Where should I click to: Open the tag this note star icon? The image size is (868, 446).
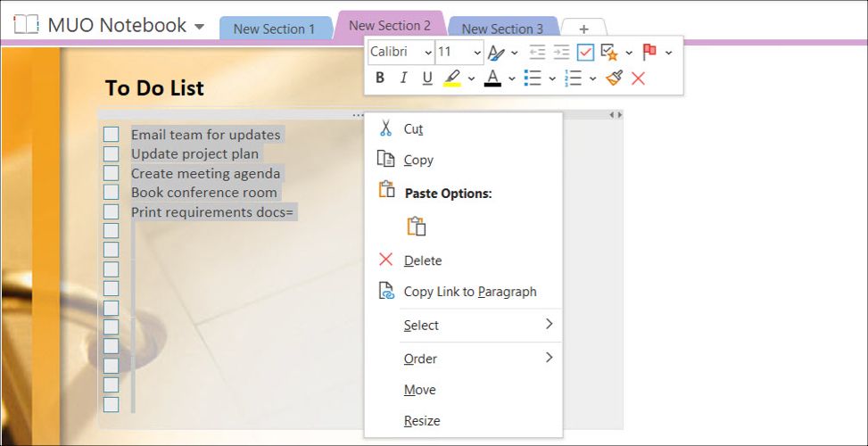[x=609, y=52]
